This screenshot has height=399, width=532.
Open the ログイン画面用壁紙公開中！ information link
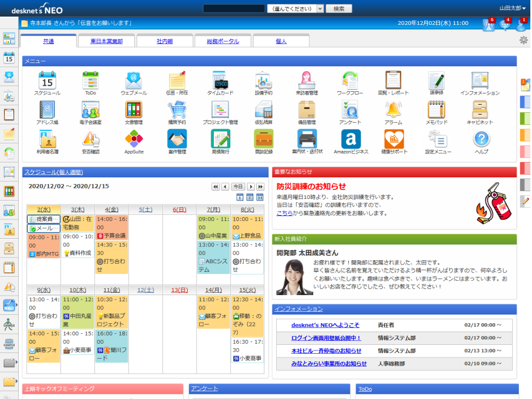326,338
